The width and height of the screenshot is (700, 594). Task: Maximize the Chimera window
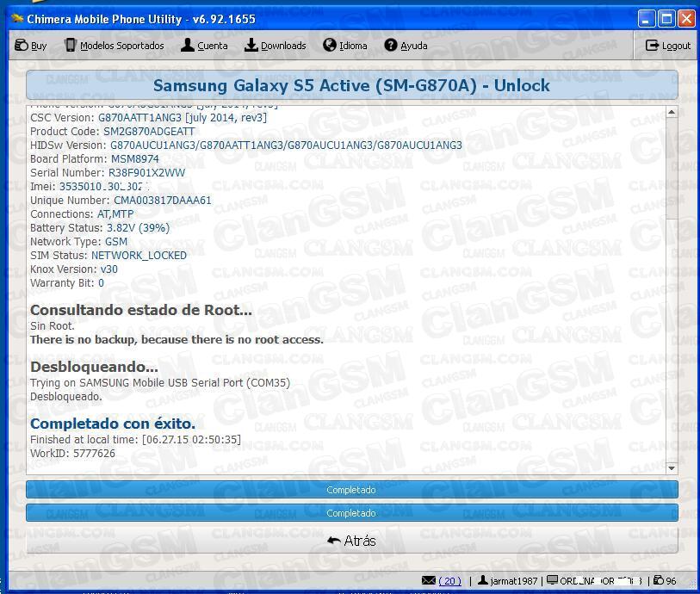(x=666, y=19)
